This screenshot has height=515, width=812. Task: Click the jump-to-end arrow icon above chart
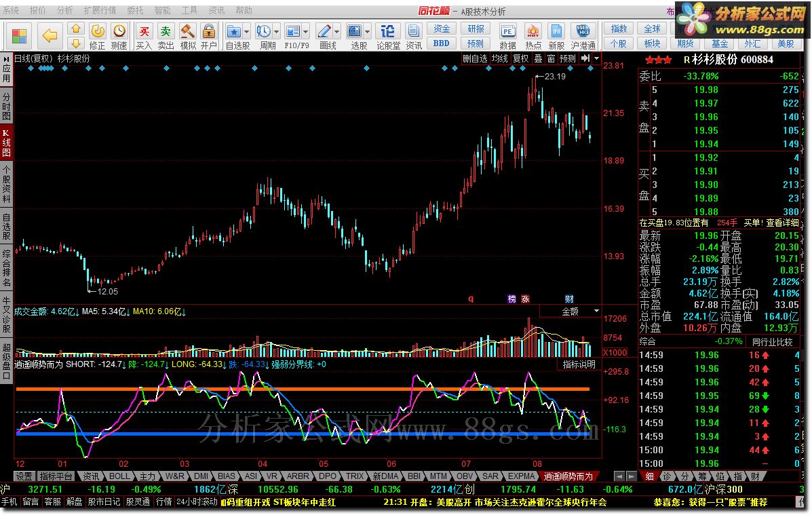(x=585, y=58)
